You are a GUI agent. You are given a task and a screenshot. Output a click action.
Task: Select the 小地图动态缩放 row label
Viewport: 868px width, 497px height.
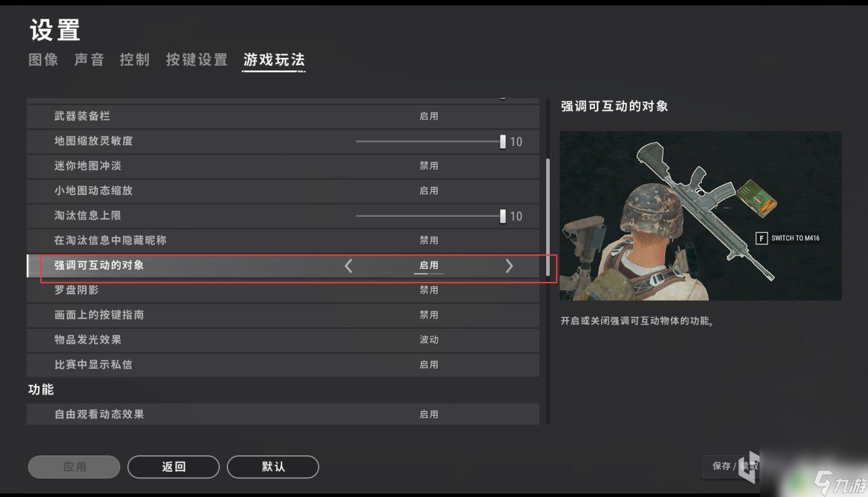tap(93, 190)
